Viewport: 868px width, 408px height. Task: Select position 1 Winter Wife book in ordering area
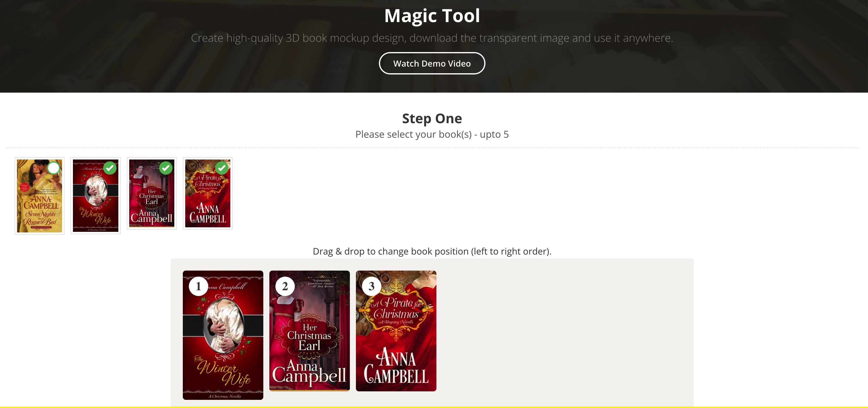coord(223,335)
